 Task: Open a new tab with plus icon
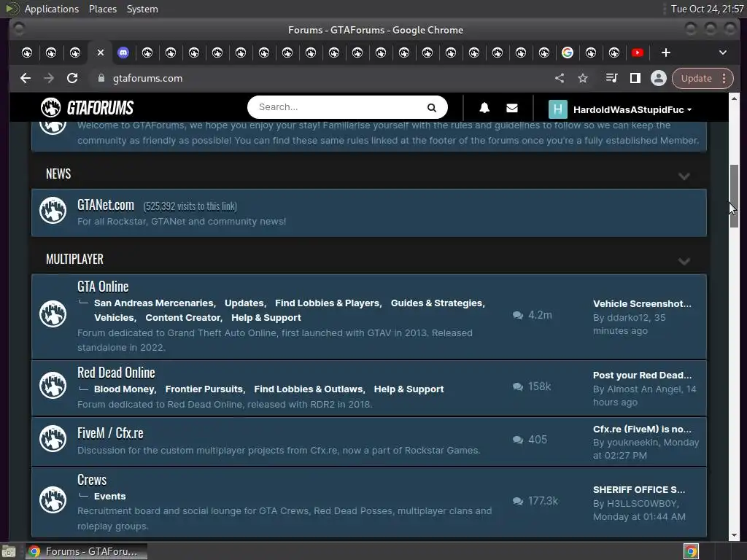666,52
